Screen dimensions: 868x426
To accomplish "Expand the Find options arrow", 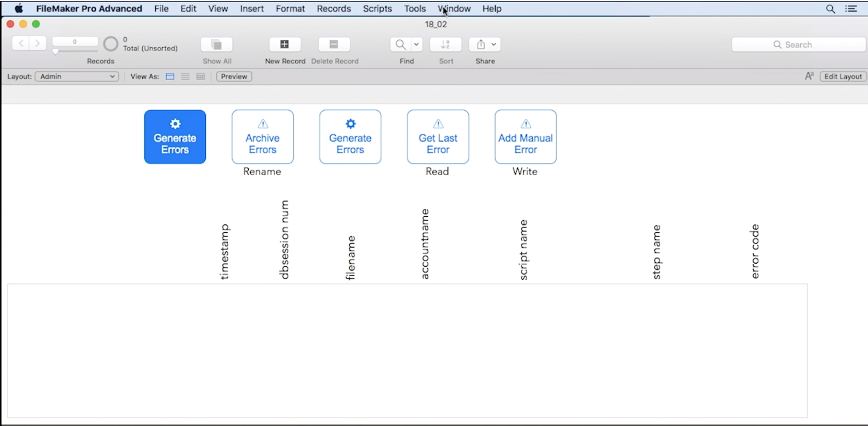I will coord(416,44).
